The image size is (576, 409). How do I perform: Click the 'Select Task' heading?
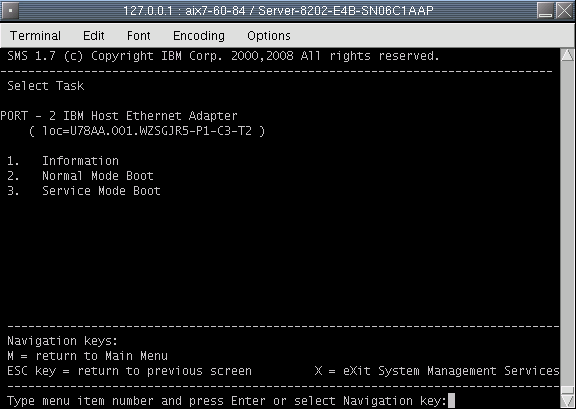coord(46,86)
